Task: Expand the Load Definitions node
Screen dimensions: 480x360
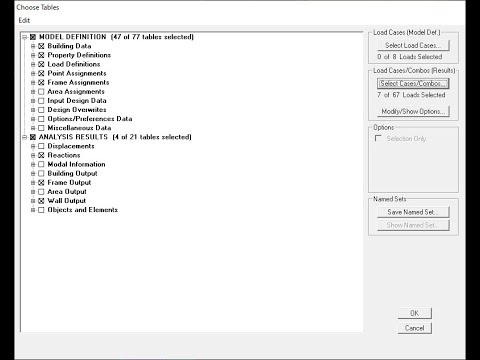Action: click(x=33, y=64)
